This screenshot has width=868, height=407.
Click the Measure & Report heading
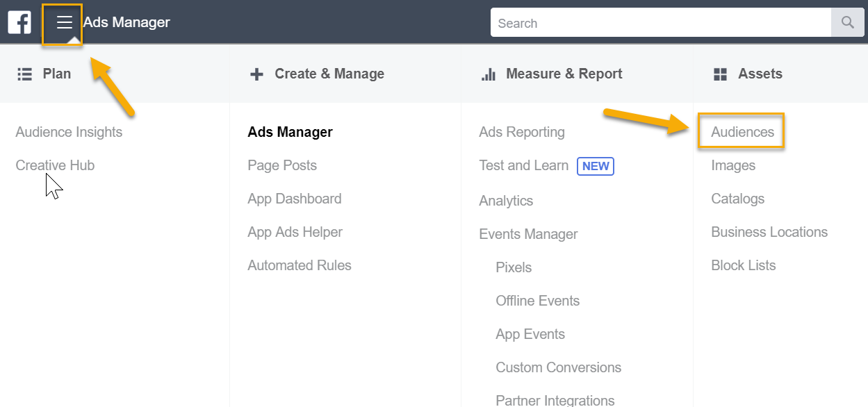[x=564, y=74]
